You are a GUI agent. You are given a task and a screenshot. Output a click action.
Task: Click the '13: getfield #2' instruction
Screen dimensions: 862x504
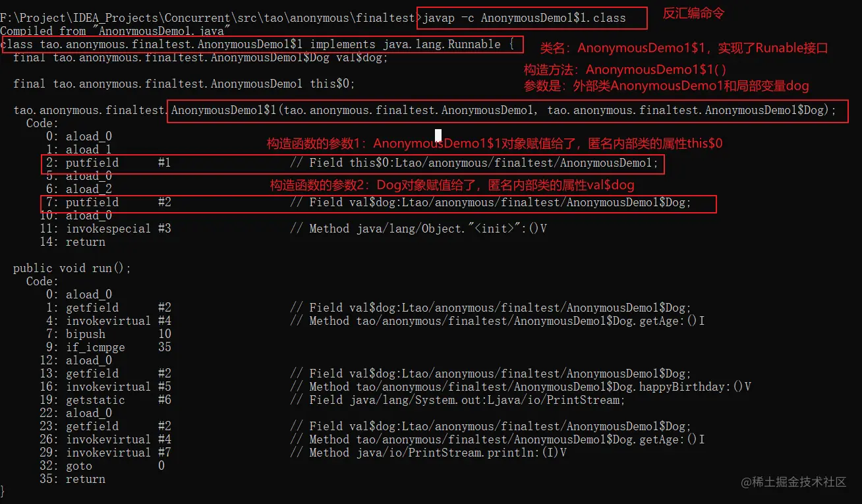click(105, 374)
